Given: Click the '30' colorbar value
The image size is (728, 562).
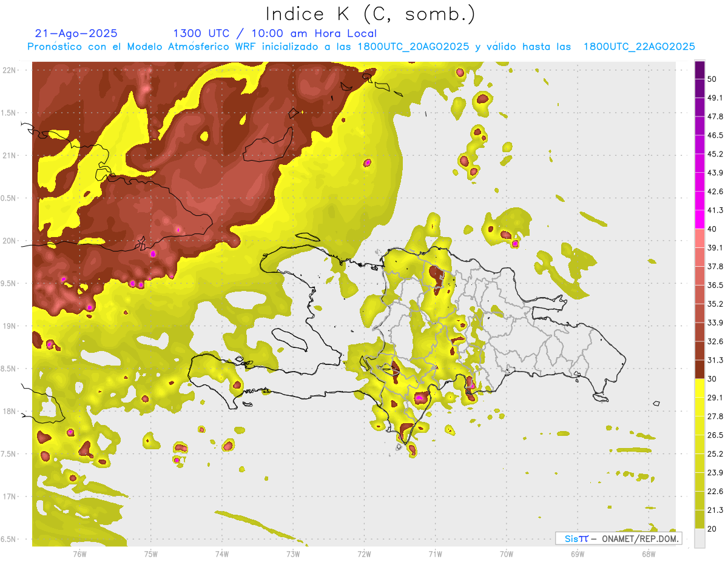Looking at the screenshot, I should point(713,379).
